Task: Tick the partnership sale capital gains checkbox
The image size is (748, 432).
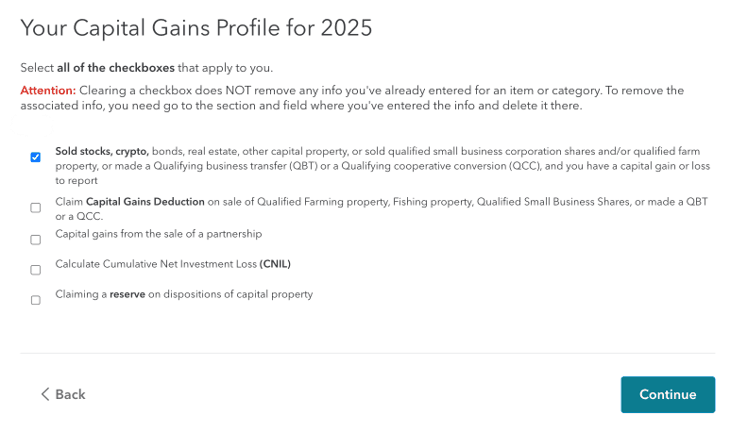Action: pyautogui.click(x=35, y=240)
